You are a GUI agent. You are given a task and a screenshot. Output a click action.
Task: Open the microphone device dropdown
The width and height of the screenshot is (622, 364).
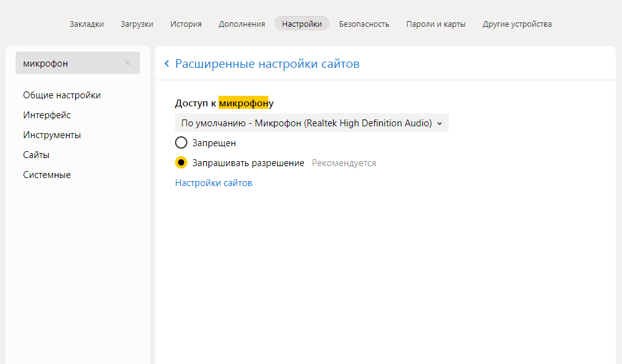click(x=311, y=123)
